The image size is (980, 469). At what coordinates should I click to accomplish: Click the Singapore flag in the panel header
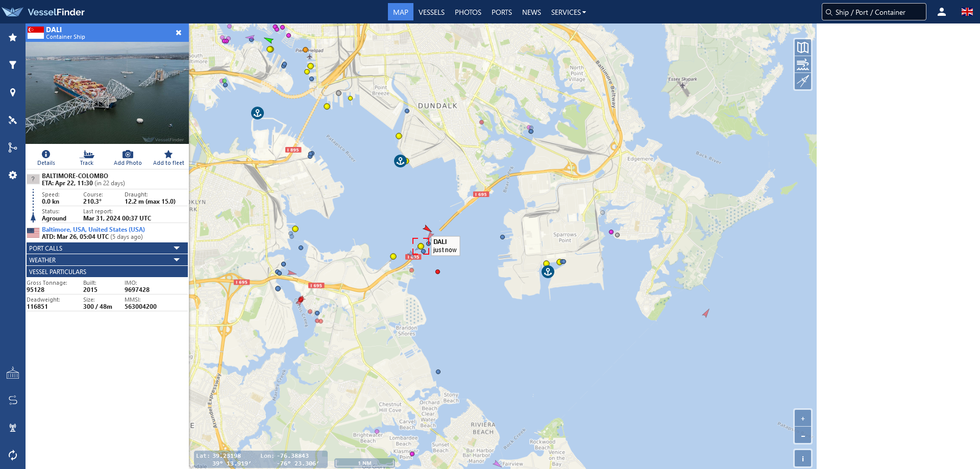click(x=36, y=33)
